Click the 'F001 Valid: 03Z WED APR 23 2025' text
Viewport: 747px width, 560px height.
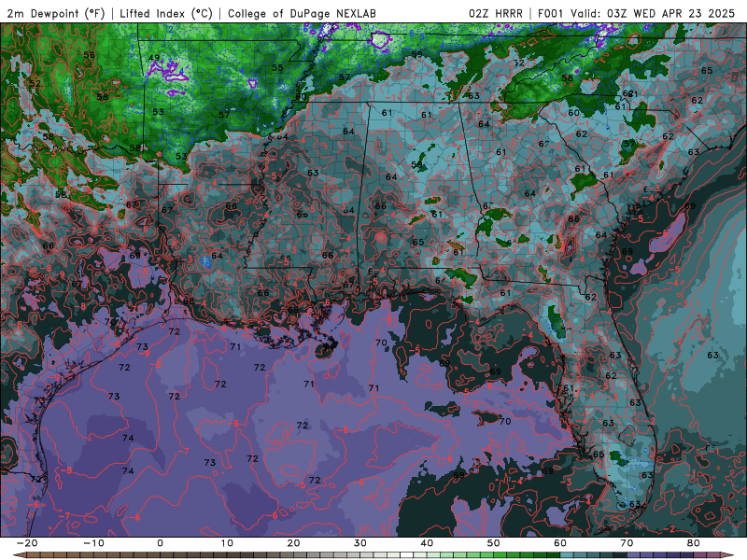tap(637, 13)
